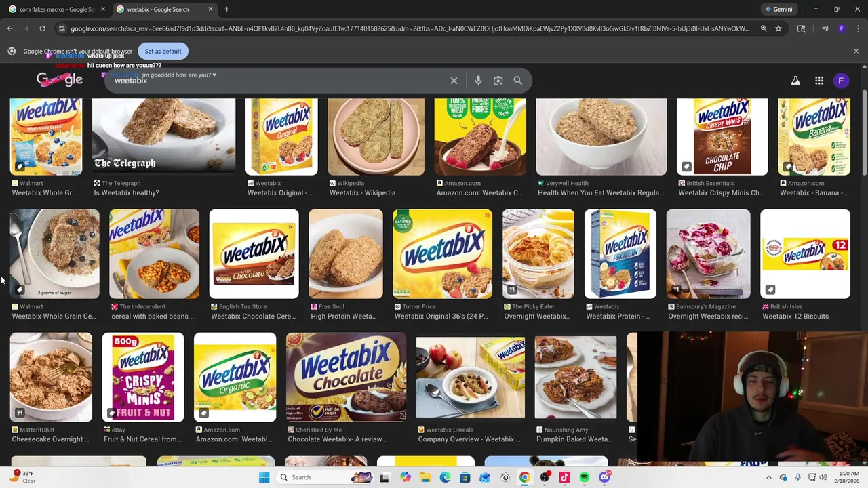Open Copilot from the taskbar
This screenshot has width=868, height=488.
406,477
